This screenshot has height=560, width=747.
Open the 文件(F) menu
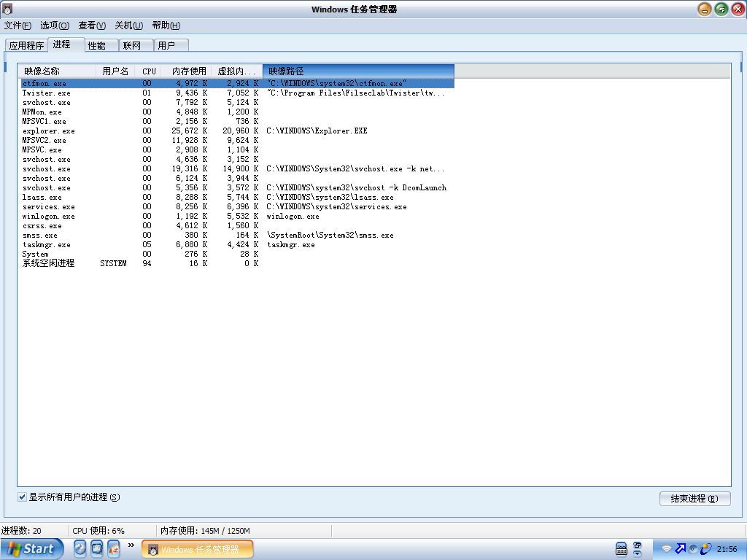click(x=18, y=26)
